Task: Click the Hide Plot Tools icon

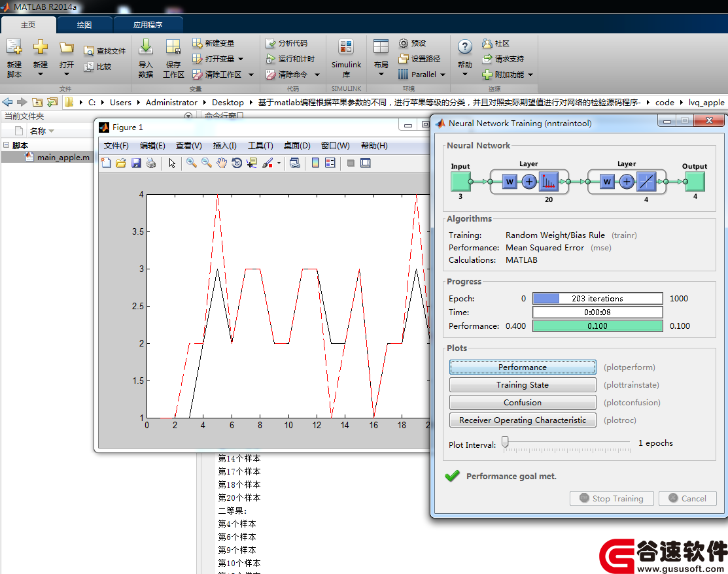Action: pos(351,163)
